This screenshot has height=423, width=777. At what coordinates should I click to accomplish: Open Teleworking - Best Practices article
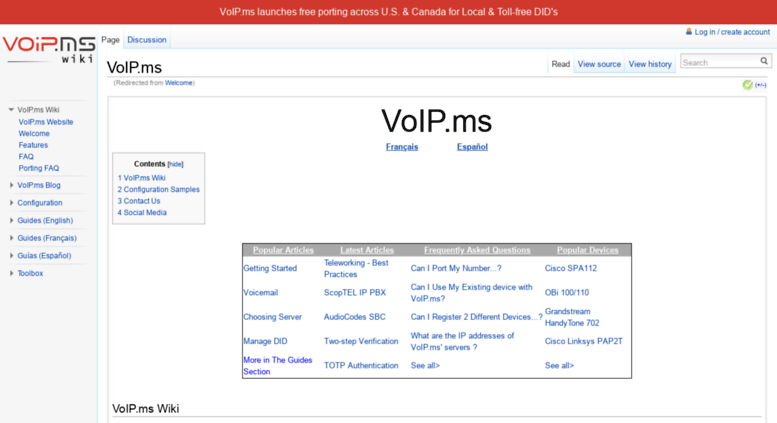pos(356,268)
